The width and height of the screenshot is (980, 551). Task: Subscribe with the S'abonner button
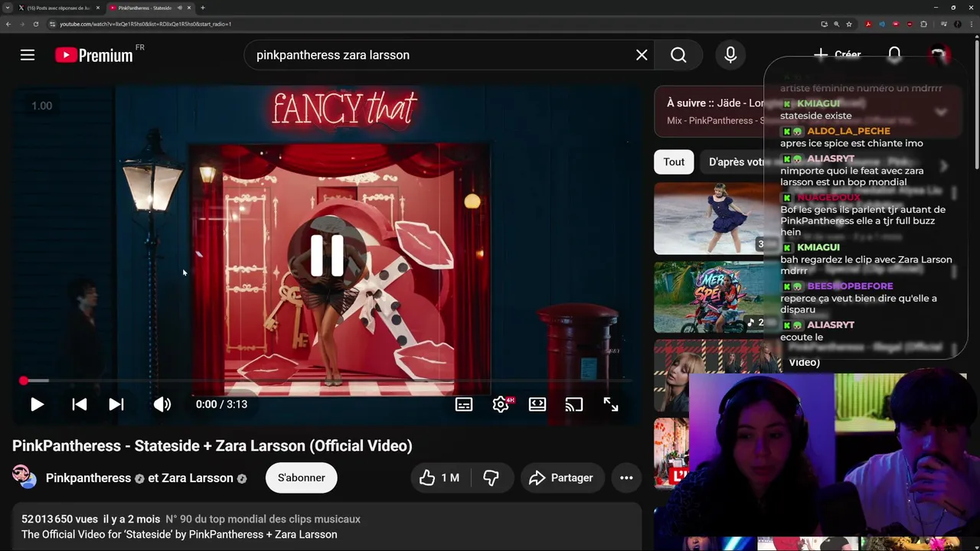click(301, 478)
